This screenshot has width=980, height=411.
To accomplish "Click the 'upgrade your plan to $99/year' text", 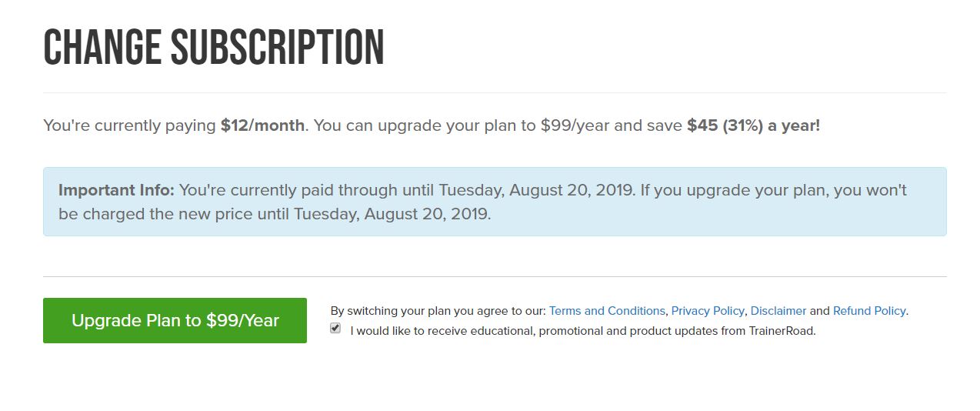I will [x=492, y=125].
